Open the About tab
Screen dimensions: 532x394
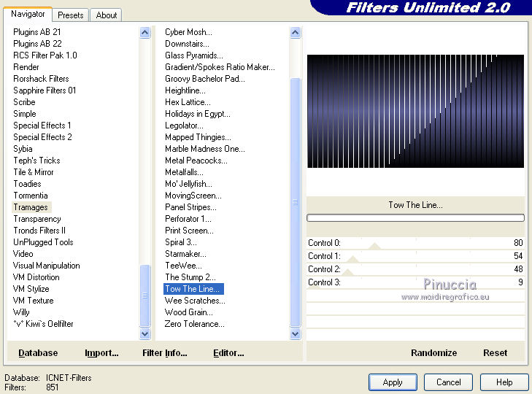107,15
